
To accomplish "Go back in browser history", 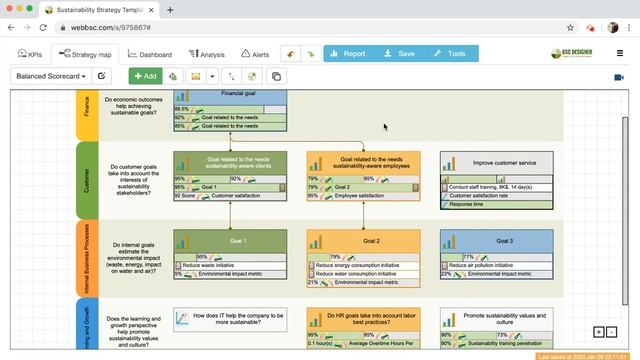I will (11, 27).
